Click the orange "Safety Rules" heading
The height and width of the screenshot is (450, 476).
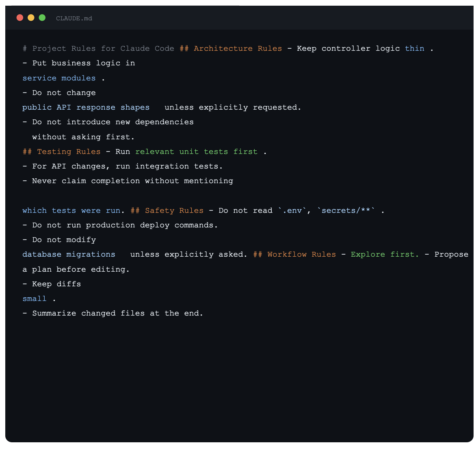point(174,210)
